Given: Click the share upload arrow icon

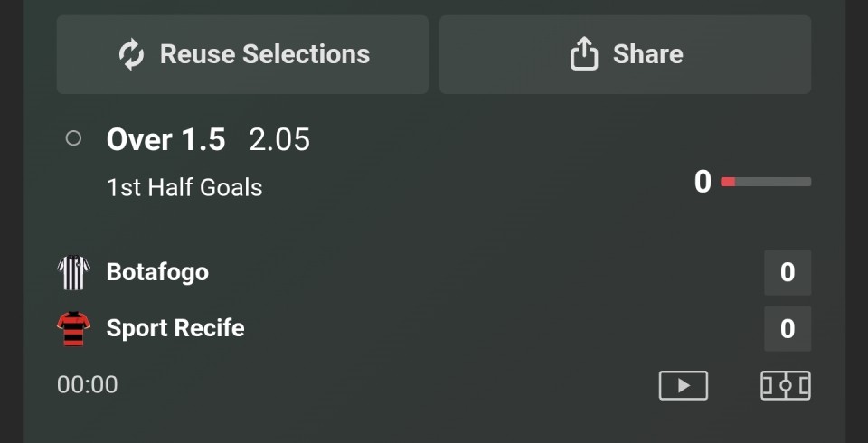Looking at the screenshot, I should click(584, 55).
